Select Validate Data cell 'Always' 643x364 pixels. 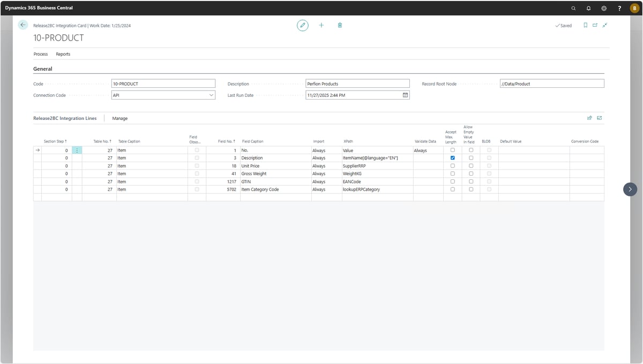pyautogui.click(x=428, y=150)
